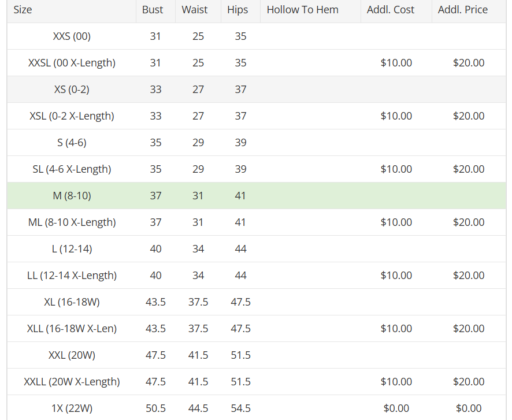Choose the SL (4-6 X-Length) row

click(257, 169)
